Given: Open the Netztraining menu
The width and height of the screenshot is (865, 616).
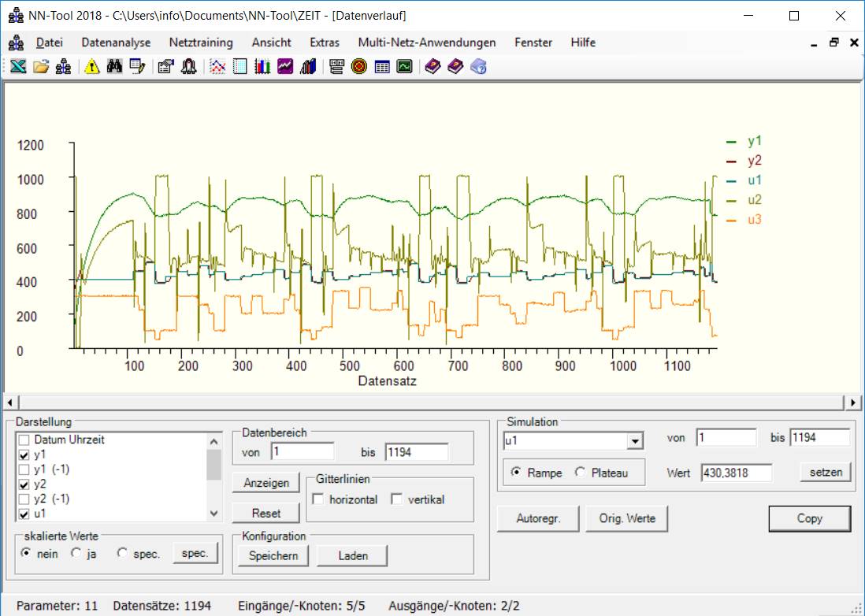Looking at the screenshot, I should click(x=201, y=43).
